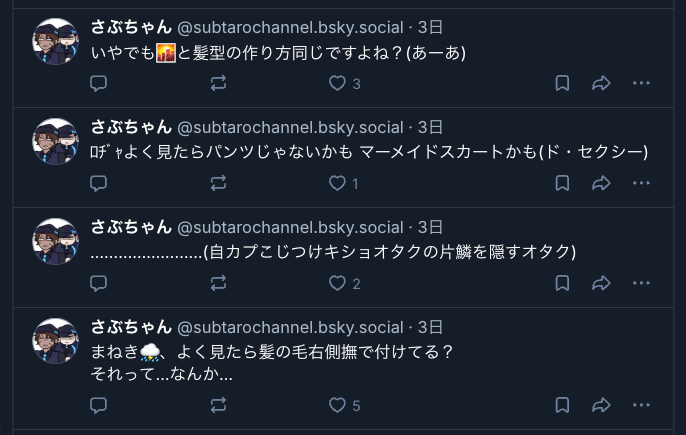686x435 pixels.
Task: Bookmark the 髪型の作り方 post
Action: [562, 84]
